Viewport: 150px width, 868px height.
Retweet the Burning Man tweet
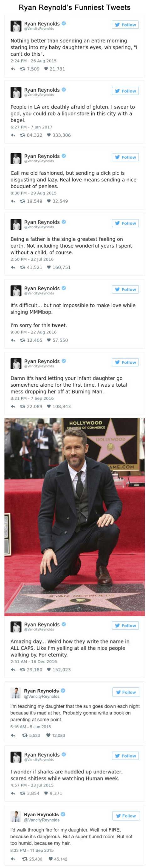click(x=23, y=406)
